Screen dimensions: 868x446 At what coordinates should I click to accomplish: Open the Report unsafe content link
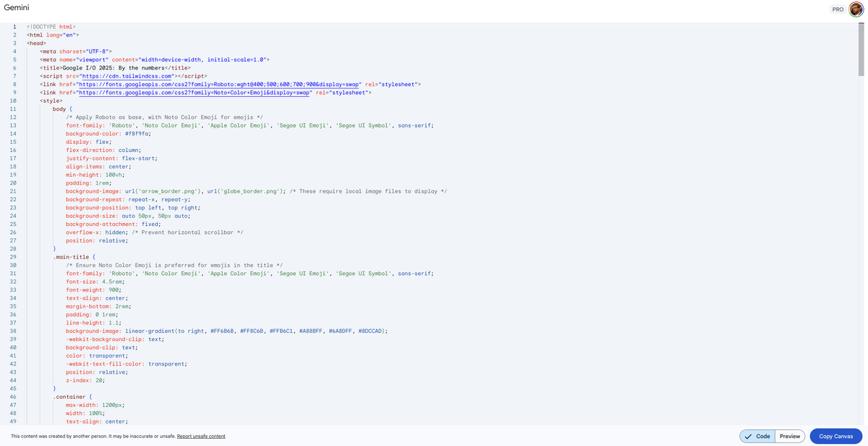pos(201,436)
